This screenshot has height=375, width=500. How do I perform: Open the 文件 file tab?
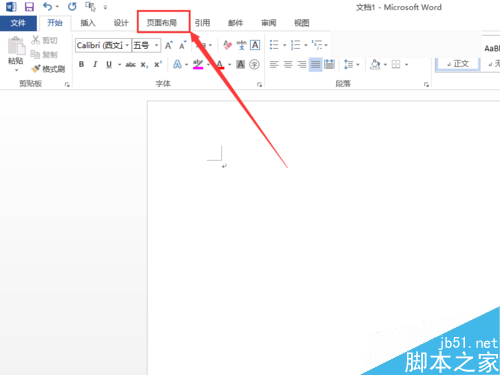point(18,23)
